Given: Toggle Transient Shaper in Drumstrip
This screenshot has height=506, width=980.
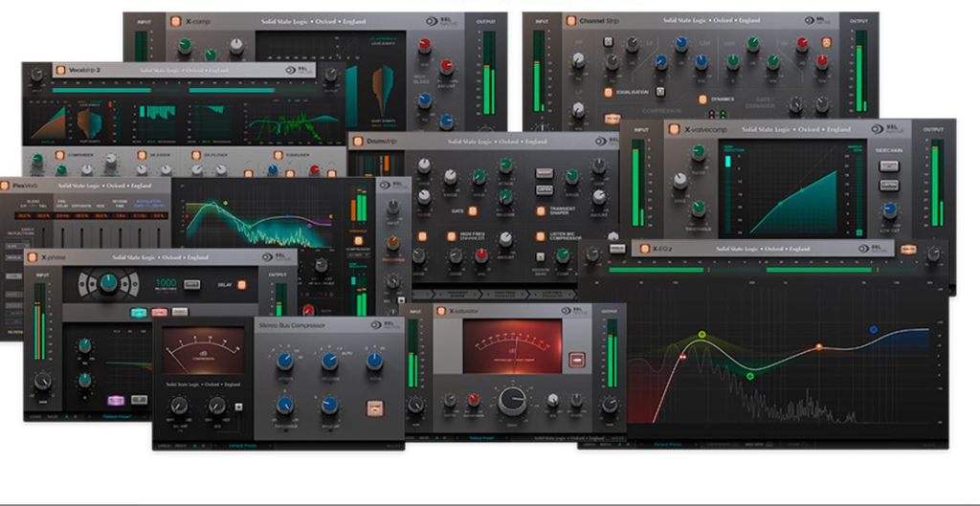Looking at the screenshot, I should tap(542, 211).
